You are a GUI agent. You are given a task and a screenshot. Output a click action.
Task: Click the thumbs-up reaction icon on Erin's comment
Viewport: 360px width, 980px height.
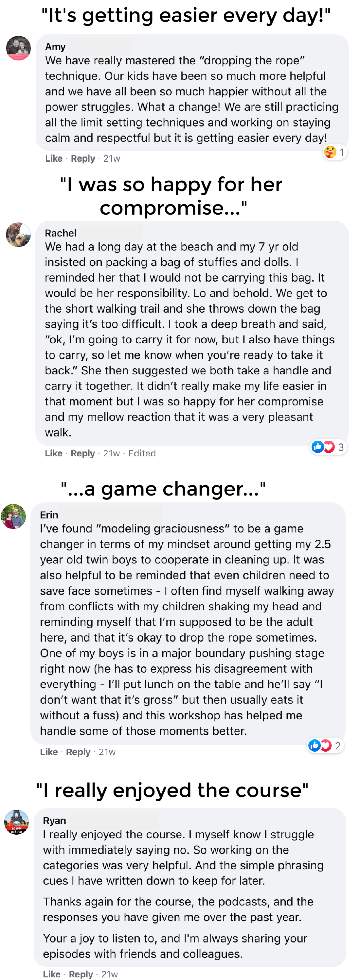[x=314, y=745]
